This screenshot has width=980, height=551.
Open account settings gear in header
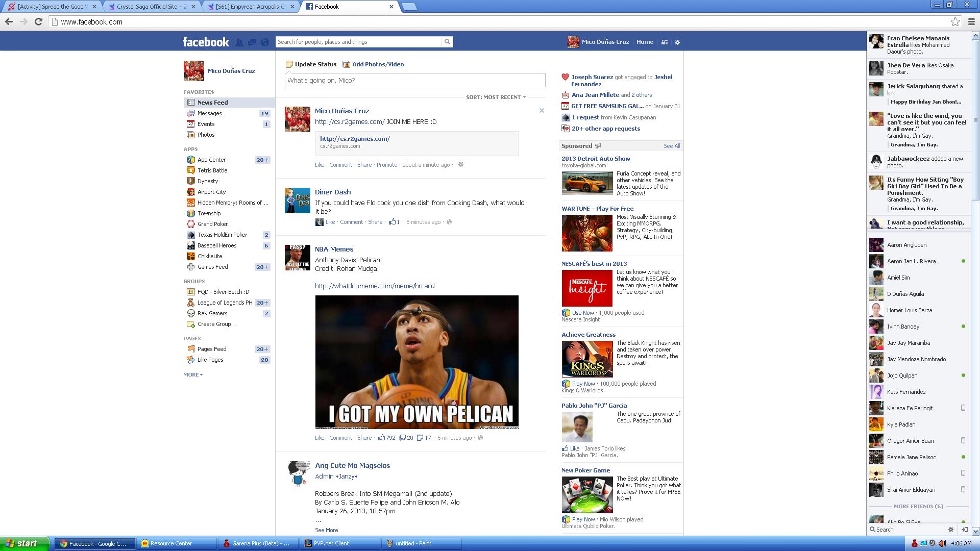[677, 42]
